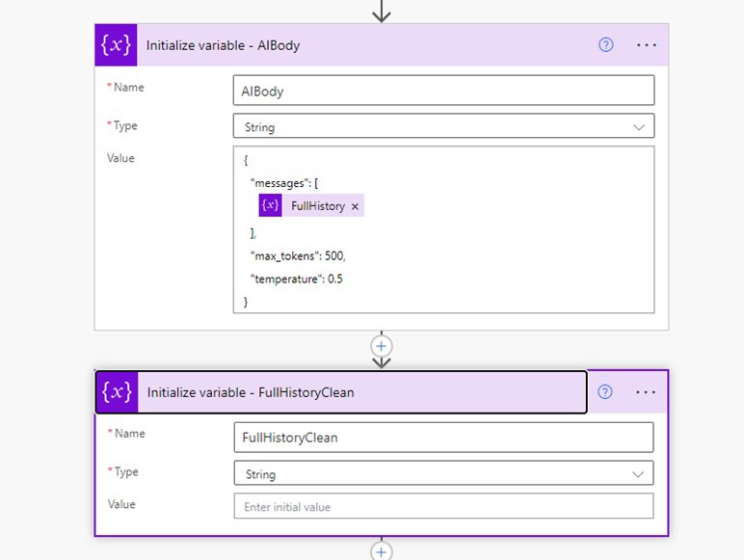Open the ellipsis menu on FullHistoryClean card
Viewport: 744px width, 560px height.
(x=646, y=391)
